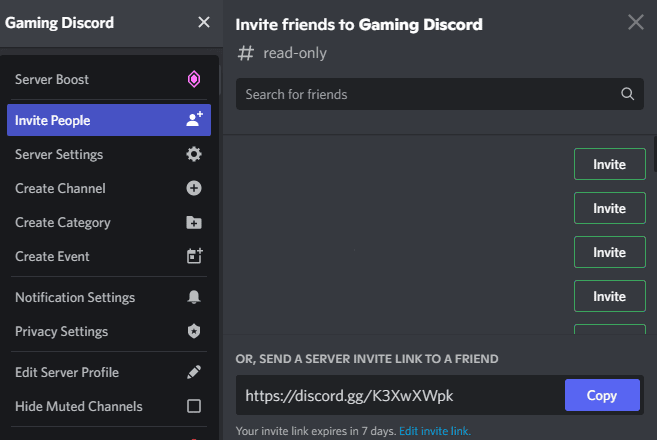The height and width of the screenshot is (440, 657).
Task: Copy the server invite link
Action: tap(602, 395)
